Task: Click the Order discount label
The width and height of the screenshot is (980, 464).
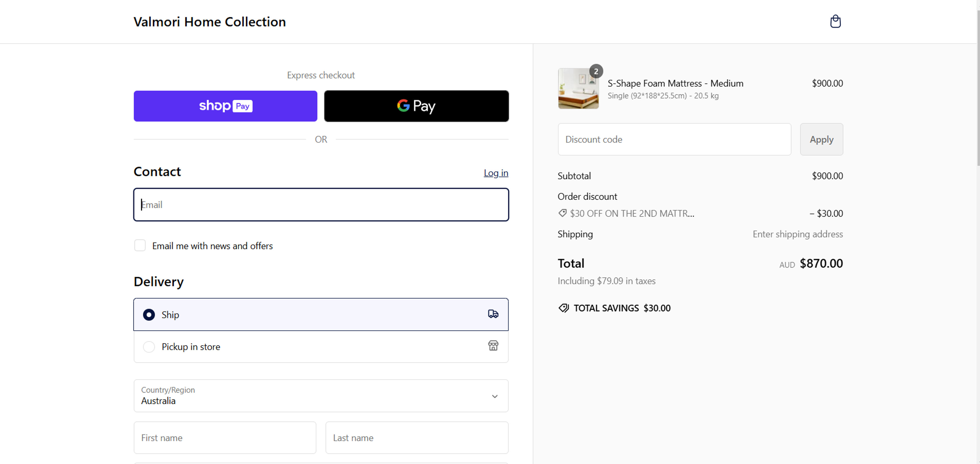Action: pos(587,196)
